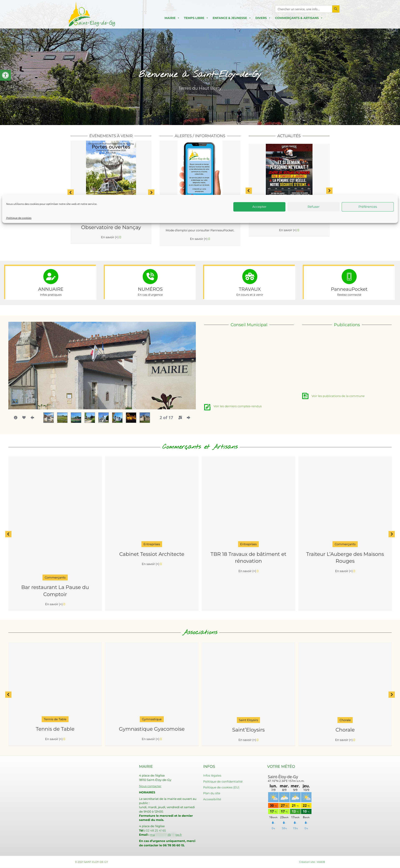400x868 pixels.
Task: Show next Actualités slide
Action: 329,190
